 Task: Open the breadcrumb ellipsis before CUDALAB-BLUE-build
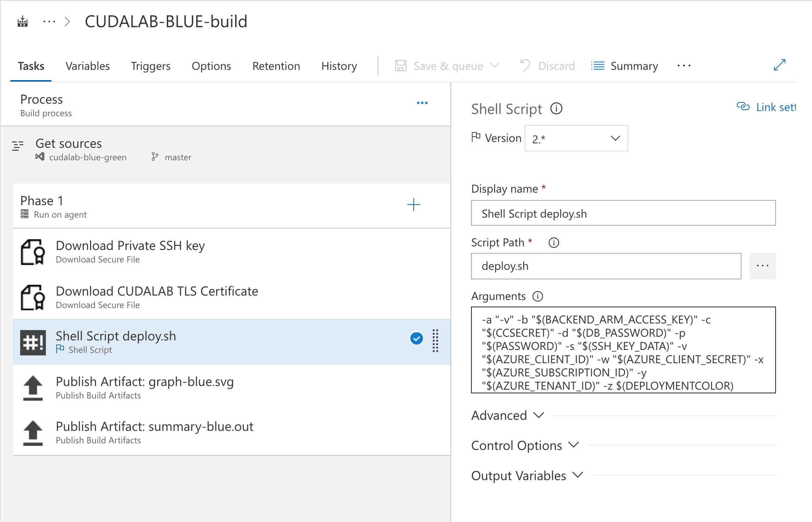[x=49, y=21]
